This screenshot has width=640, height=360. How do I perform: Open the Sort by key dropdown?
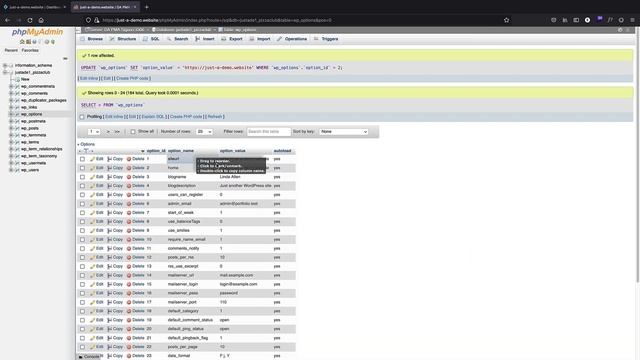click(344, 132)
